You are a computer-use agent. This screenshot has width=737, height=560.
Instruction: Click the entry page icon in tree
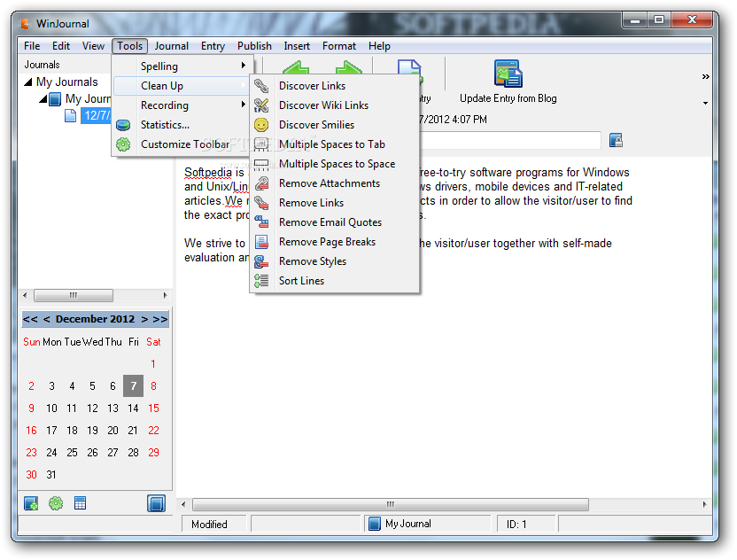tap(71, 115)
